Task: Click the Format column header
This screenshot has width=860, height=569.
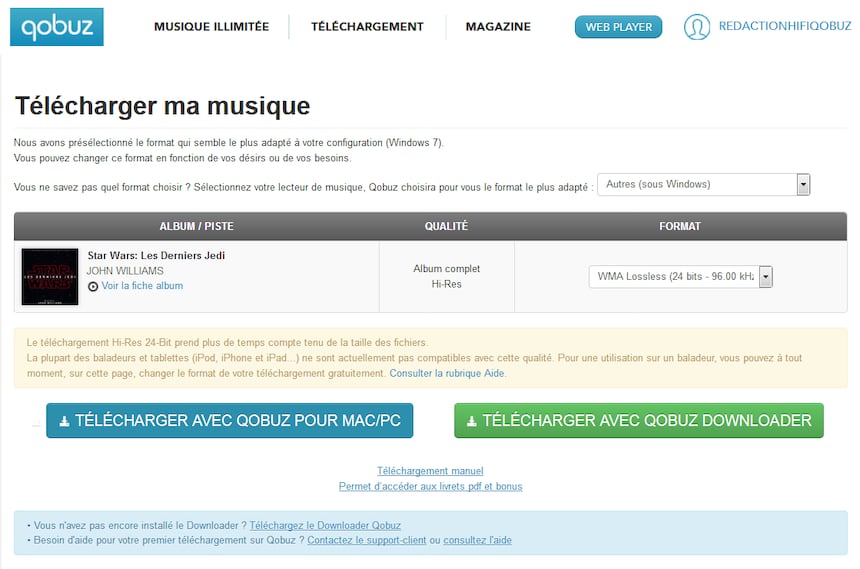Action: 680,226
